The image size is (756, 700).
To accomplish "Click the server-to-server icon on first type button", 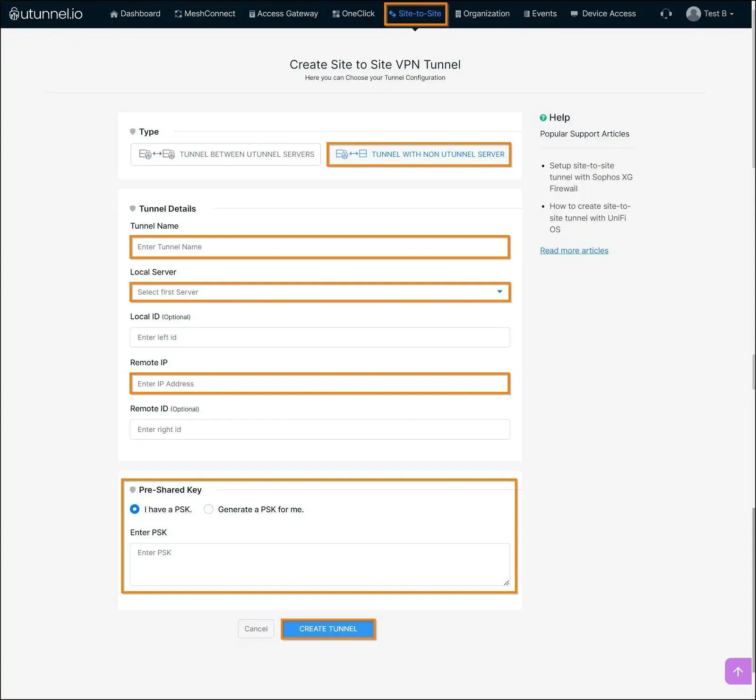I will (x=157, y=154).
